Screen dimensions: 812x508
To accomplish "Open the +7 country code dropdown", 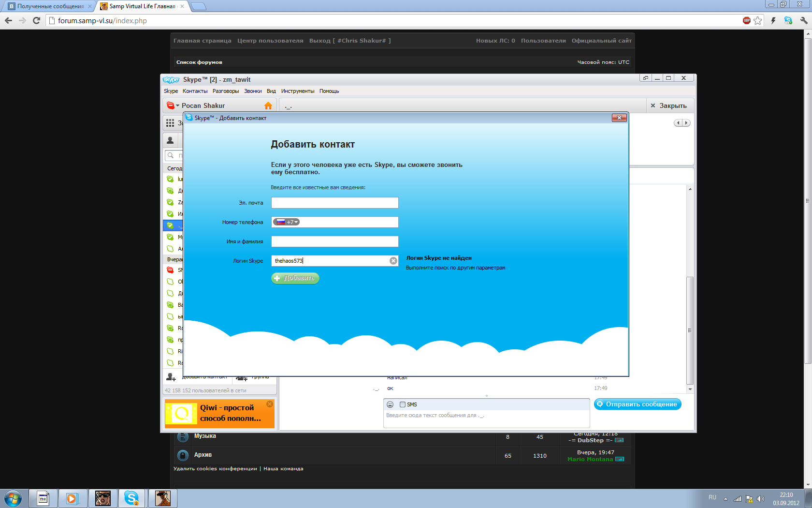I will point(287,222).
